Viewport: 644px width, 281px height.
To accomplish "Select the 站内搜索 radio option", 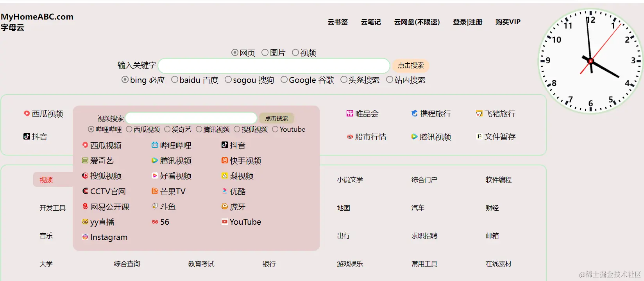I will coord(390,79).
